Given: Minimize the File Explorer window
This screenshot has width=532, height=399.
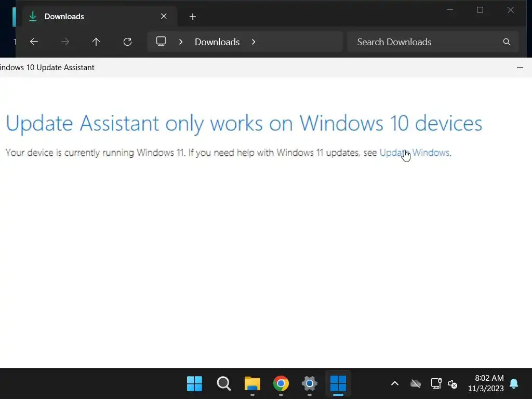Looking at the screenshot, I should coord(450,10).
